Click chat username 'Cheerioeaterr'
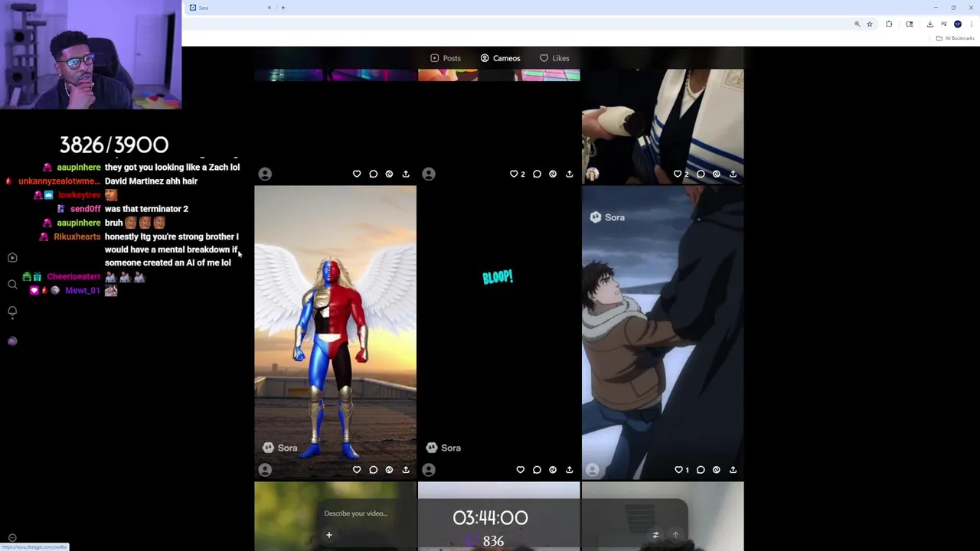The width and height of the screenshot is (980, 551). [x=73, y=277]
